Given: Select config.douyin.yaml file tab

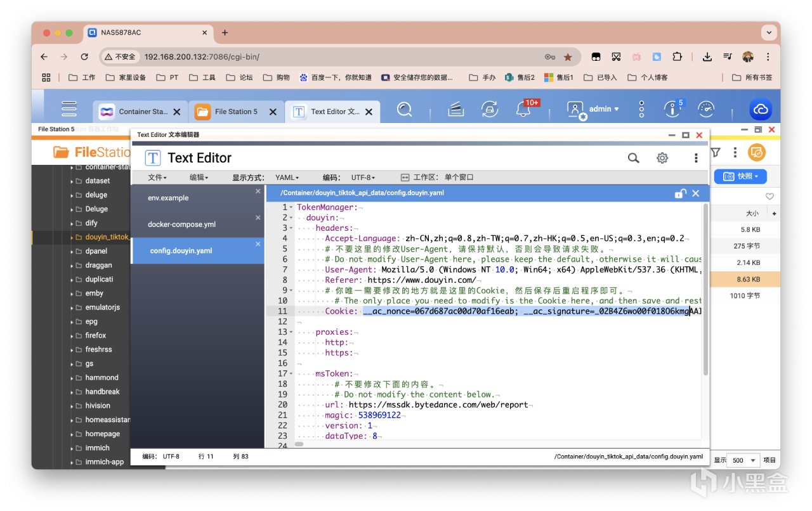Looking at the screenshot, I should tap(197, 250).
